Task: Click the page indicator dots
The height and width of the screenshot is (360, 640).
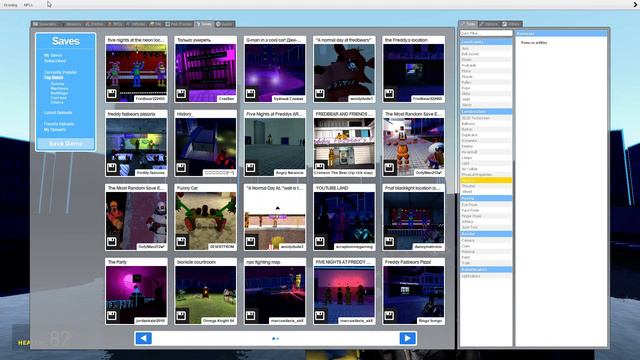Action: coord(276,338)
